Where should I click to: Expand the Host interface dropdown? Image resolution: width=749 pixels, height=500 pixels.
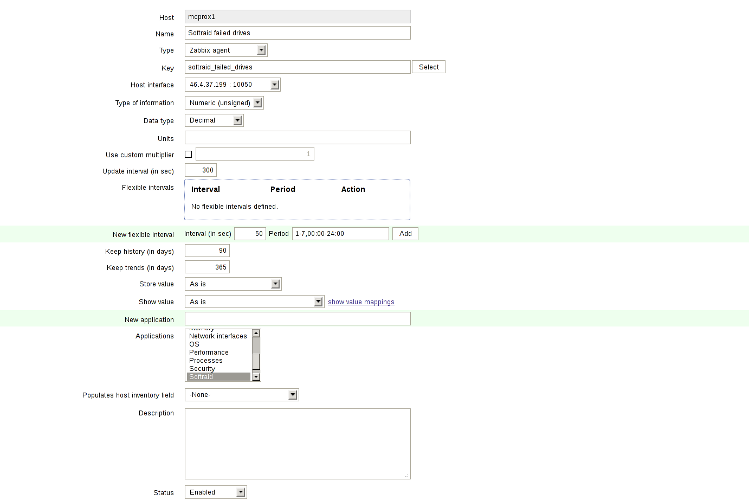tap(232, 85)
